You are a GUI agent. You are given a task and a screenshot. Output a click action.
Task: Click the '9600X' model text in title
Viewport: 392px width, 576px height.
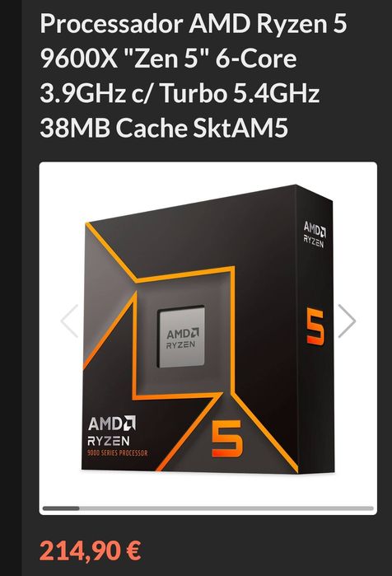pyautogui.click(x=78, y=59)
